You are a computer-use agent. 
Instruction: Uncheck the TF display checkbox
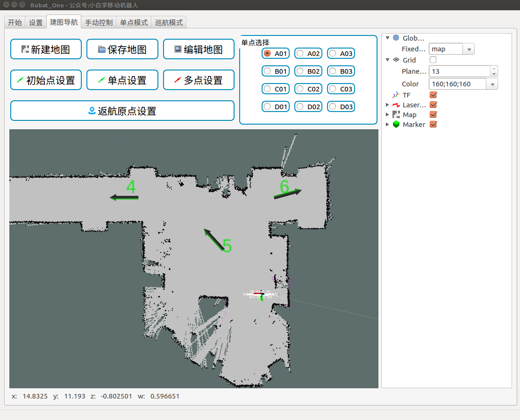(x=433, y=95)
